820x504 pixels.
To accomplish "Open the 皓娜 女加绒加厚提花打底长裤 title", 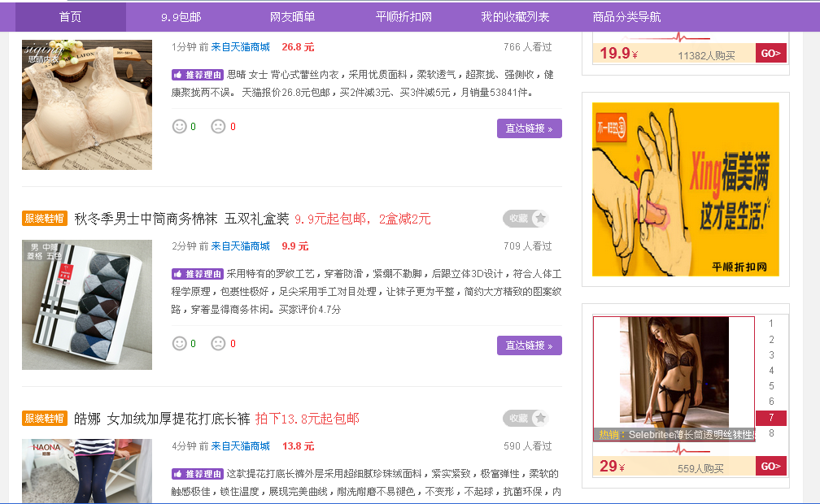I will 162,419.
